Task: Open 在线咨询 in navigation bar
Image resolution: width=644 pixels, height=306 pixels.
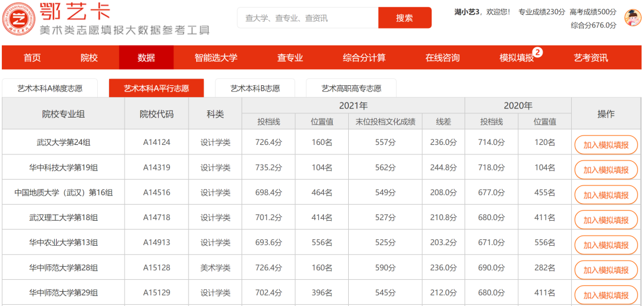Action: (x=442, y=57)
